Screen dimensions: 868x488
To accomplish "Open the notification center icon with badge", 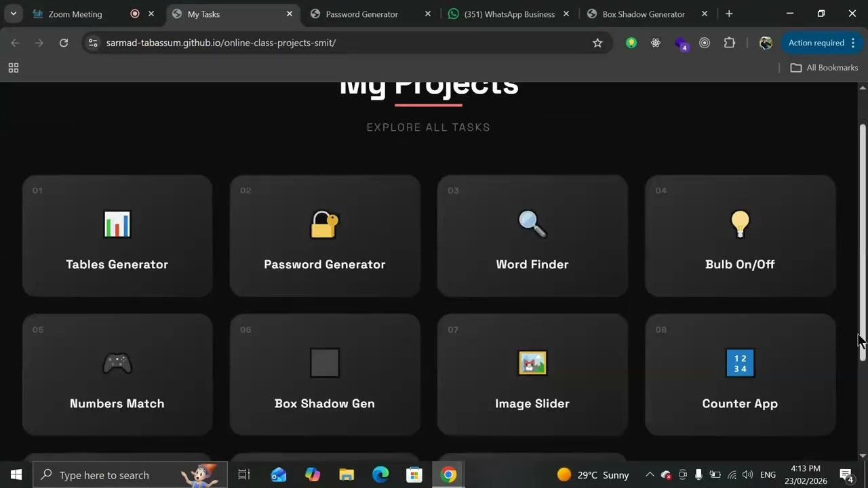I will click(847, 474).
